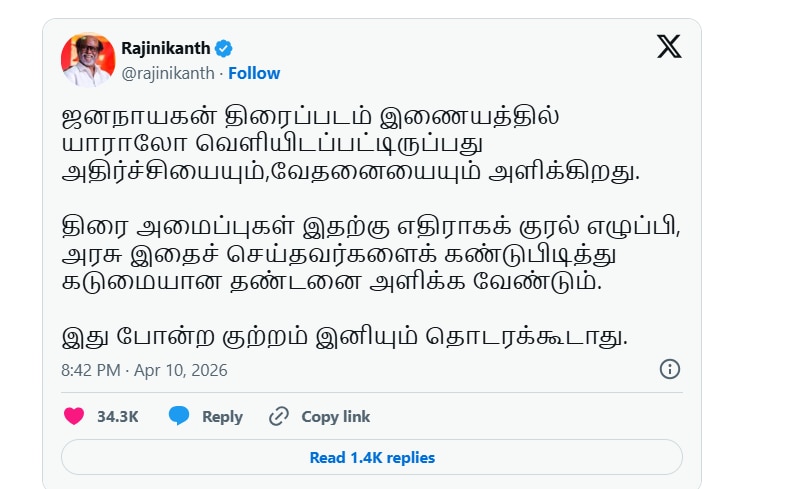
Task: Click the Copy link text label
Action: (x=335, y=417)
